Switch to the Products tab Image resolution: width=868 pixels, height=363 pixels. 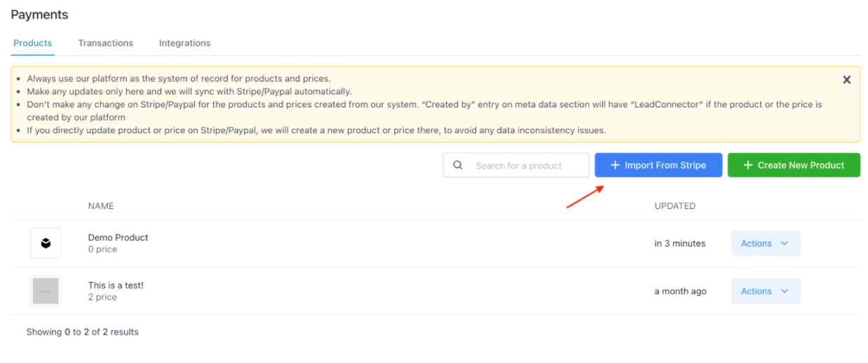pyautogui.click(x=33, y=43)
